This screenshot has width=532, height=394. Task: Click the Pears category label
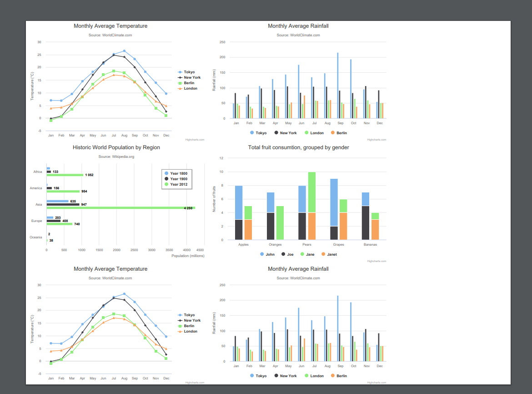pyautogui.click(x=307, y=244)
